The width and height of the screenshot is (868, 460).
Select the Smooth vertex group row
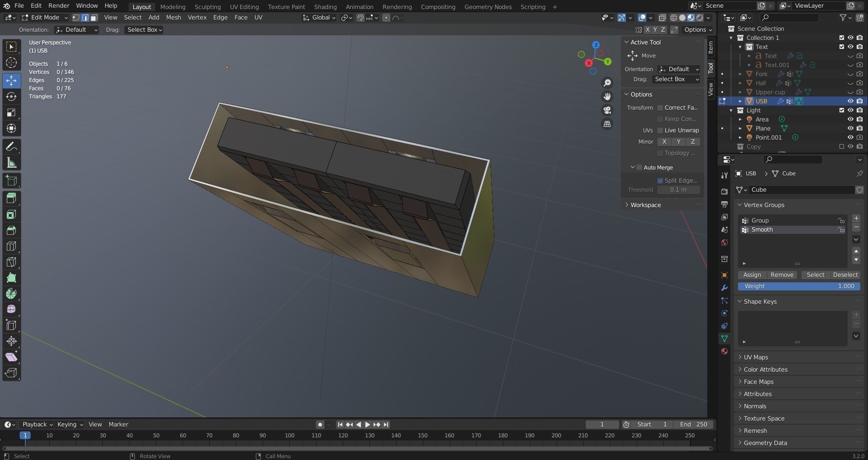click(x=792, y=230)
